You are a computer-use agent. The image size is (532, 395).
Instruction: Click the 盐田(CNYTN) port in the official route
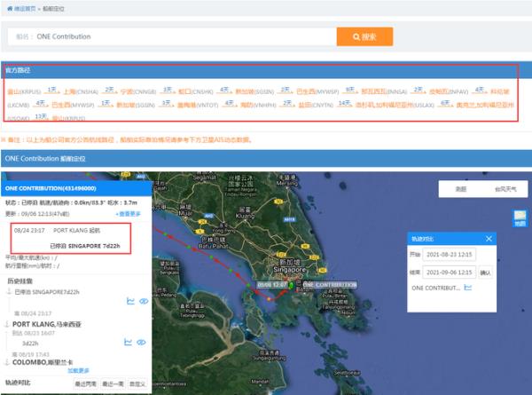[316, 105]
